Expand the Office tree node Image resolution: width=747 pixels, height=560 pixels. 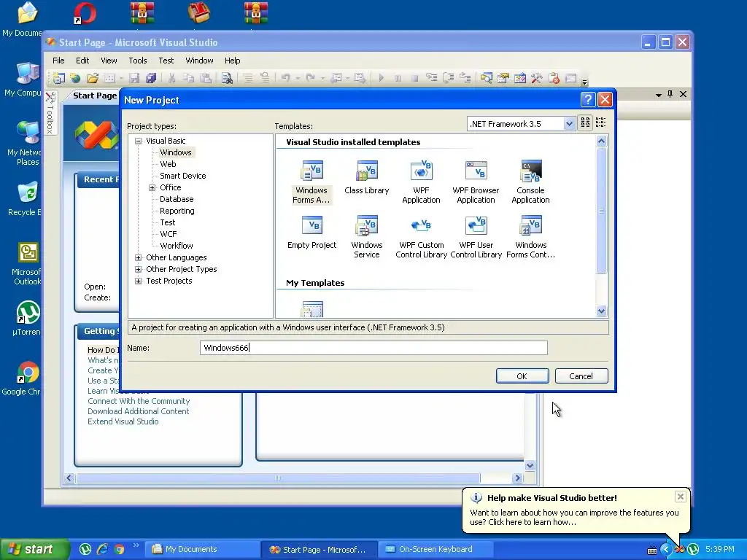152,187
